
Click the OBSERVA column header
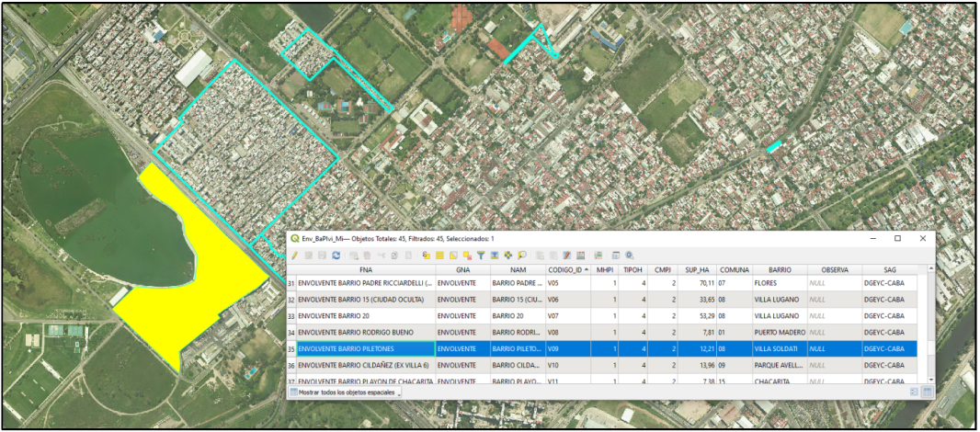pos(835,270)
